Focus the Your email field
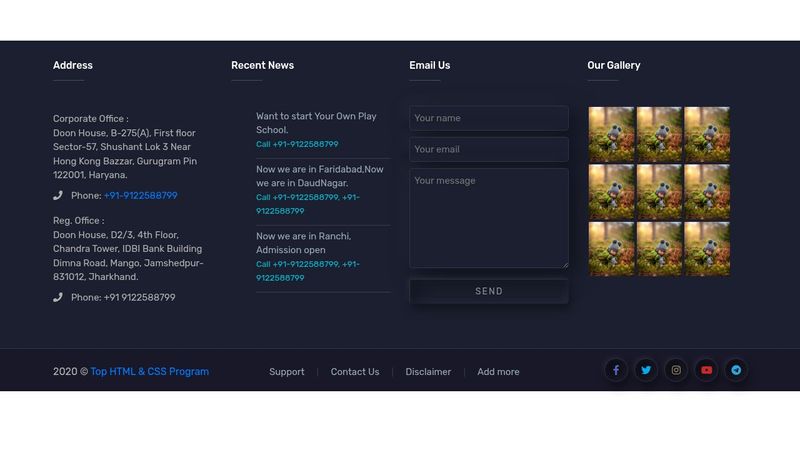The image size is (800, 450). coord(488,149)
